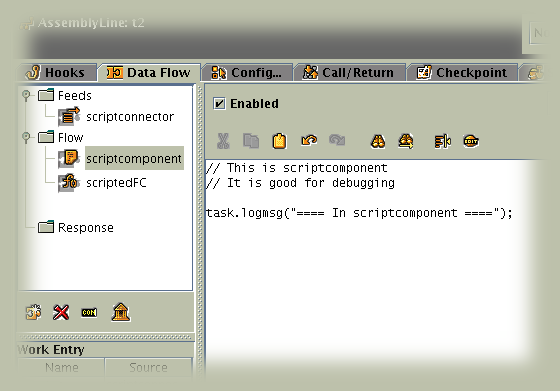Click the Name column header
Image resolution: width=560 pixels, height=391 pixels.
point(61,367)
